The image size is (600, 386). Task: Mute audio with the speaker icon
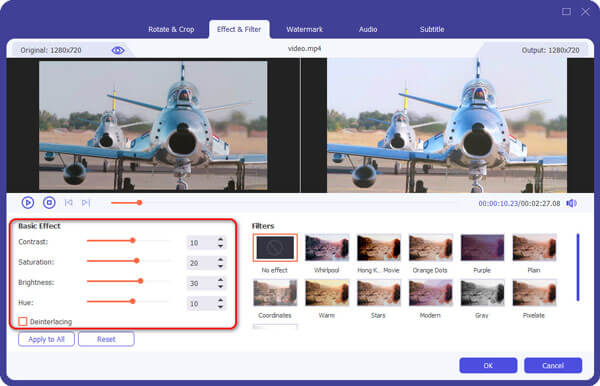(572, 203)
